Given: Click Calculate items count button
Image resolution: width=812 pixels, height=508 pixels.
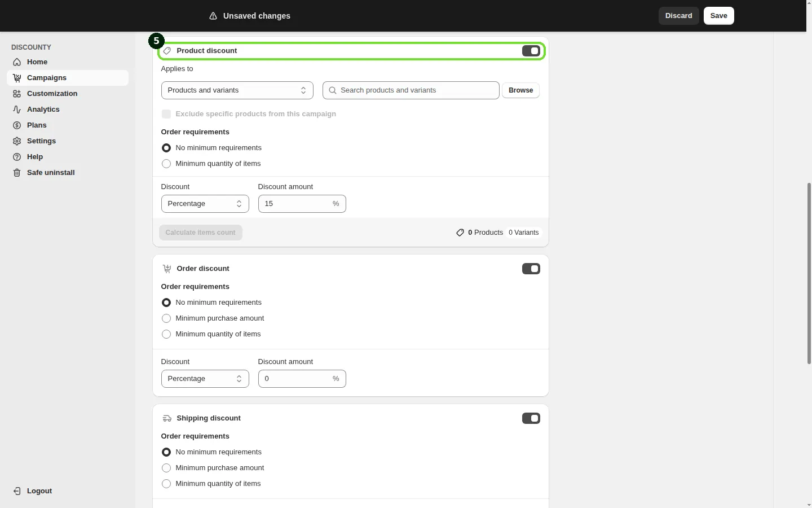Looking at the screenshot, I should tap(201, 233).
